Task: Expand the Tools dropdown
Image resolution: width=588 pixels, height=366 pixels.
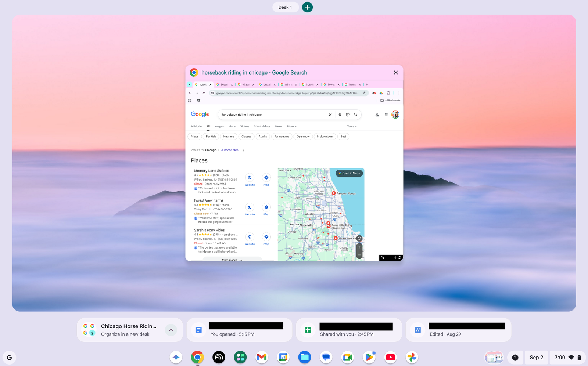Action: [x=351, y=126]
